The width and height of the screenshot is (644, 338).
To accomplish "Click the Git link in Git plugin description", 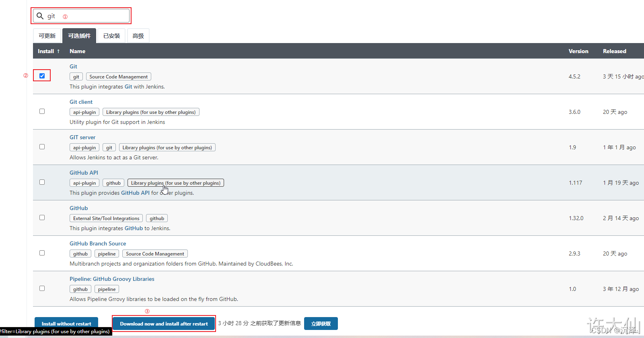I will pos(128,87).
